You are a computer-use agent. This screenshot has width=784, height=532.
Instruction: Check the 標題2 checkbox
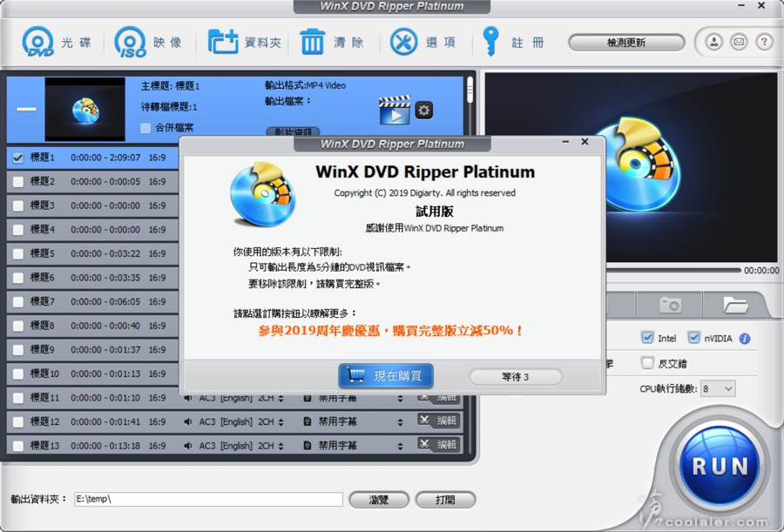point(18,181)
